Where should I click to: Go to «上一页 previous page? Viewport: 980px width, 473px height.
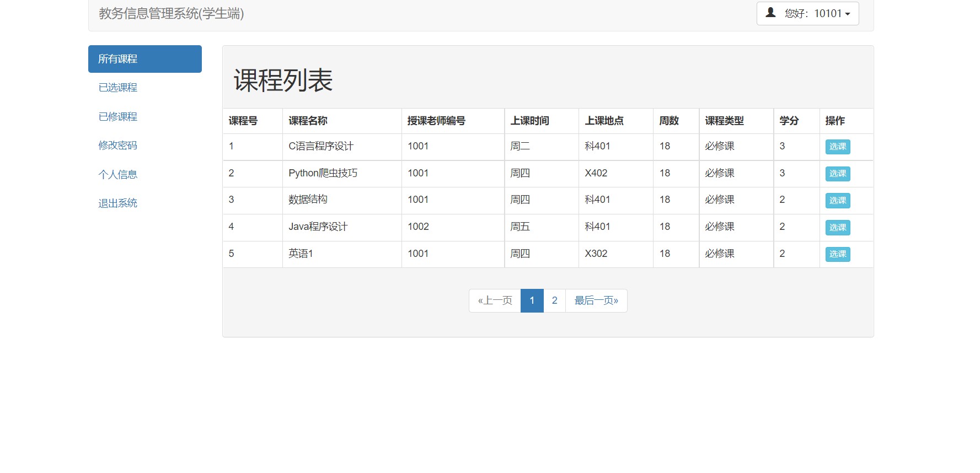[495, 300]
